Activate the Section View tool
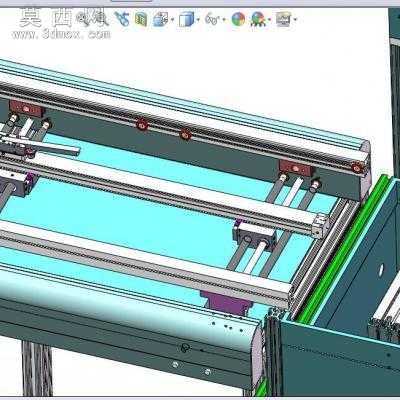Viewport: 400px width, 400px height. tap(141, 19)
